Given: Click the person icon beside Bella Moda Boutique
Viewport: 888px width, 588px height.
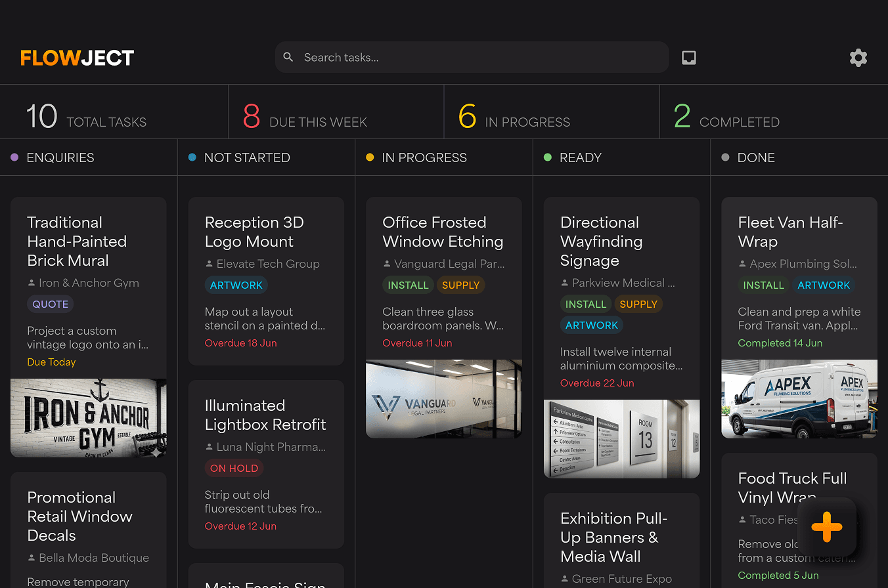Looking at the screenshot, I should (x=32, y=558).
